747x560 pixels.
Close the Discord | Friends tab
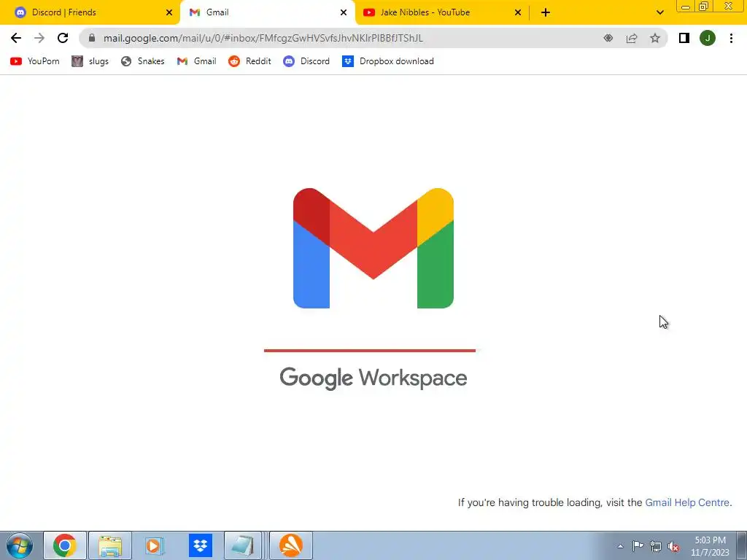pos(169,12)
